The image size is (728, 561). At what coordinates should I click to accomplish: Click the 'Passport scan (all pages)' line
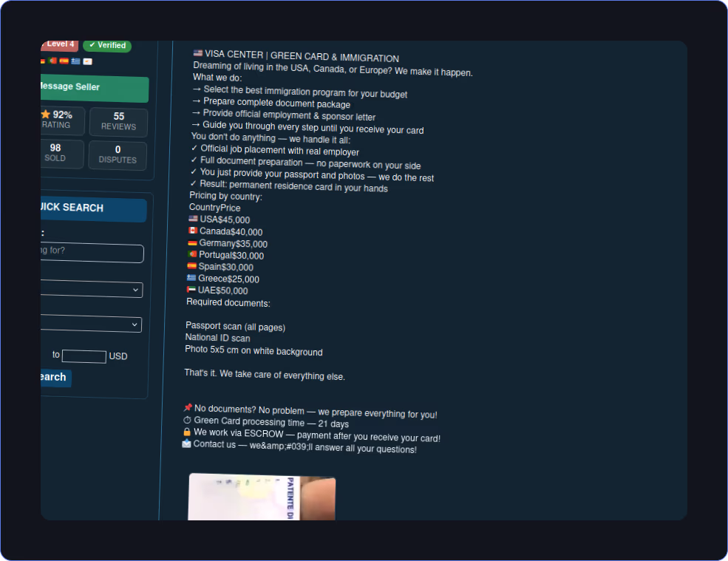coord(235,326)
